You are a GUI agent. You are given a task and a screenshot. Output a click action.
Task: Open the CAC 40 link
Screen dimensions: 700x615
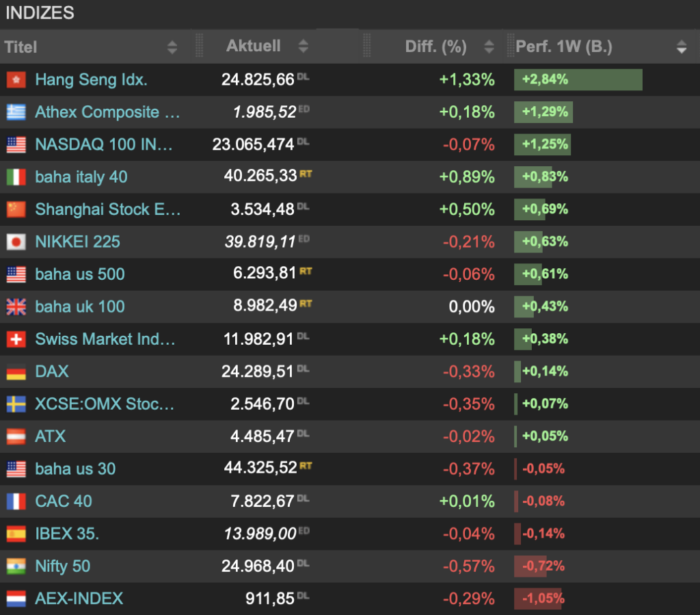point(64,501)
